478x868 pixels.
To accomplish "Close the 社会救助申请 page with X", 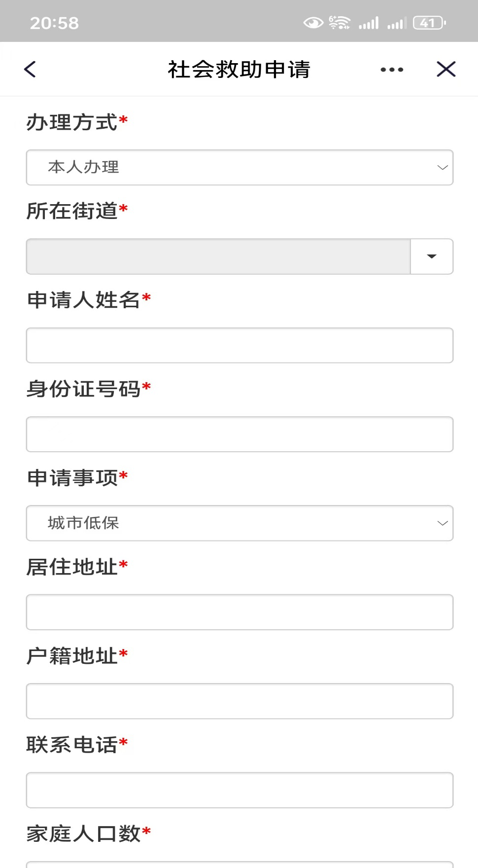I will pos(446,70).
